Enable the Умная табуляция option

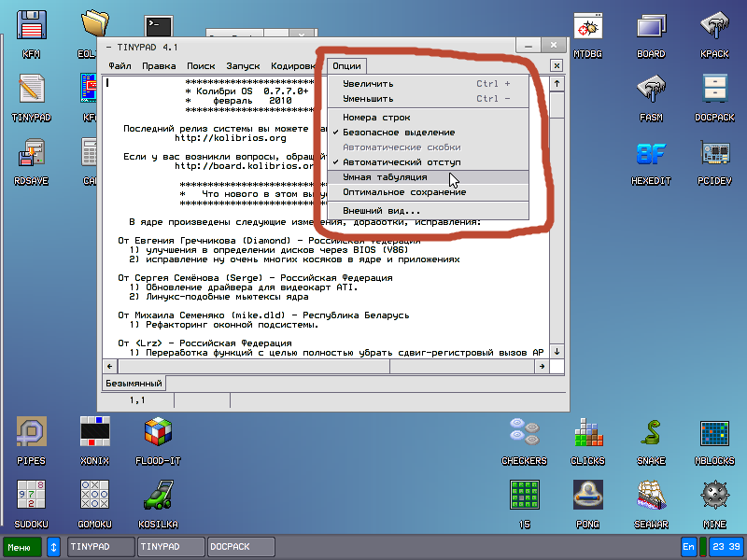point(385,176)
